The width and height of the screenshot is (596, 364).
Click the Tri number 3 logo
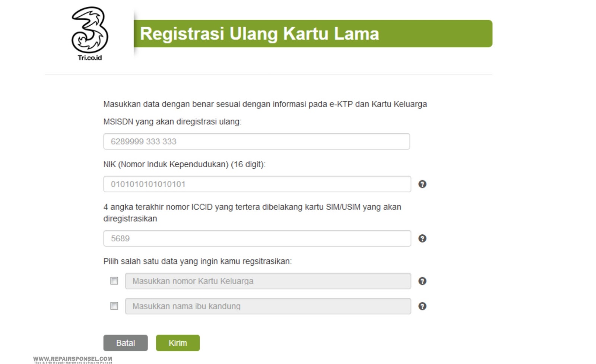pyautogui.click(x=90, y=30)
